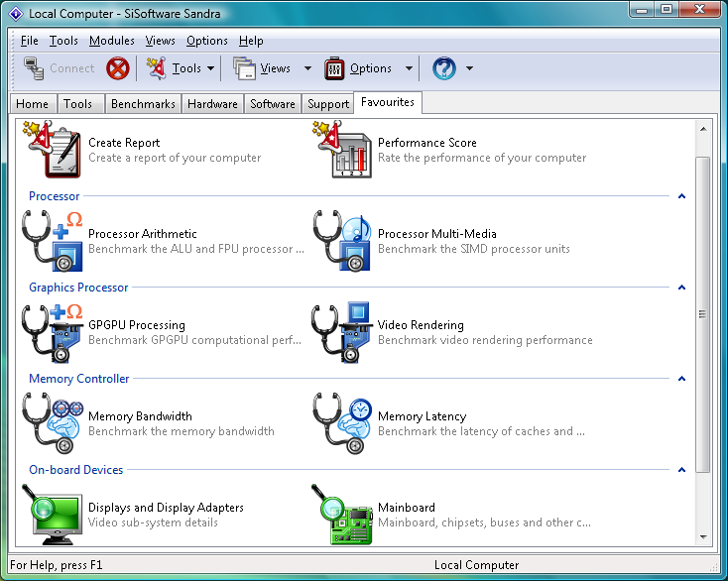Open the Tools toolbar dropdown arrow
The height and width of the screenshot is (581, 728).
click(x=211, y=68)
